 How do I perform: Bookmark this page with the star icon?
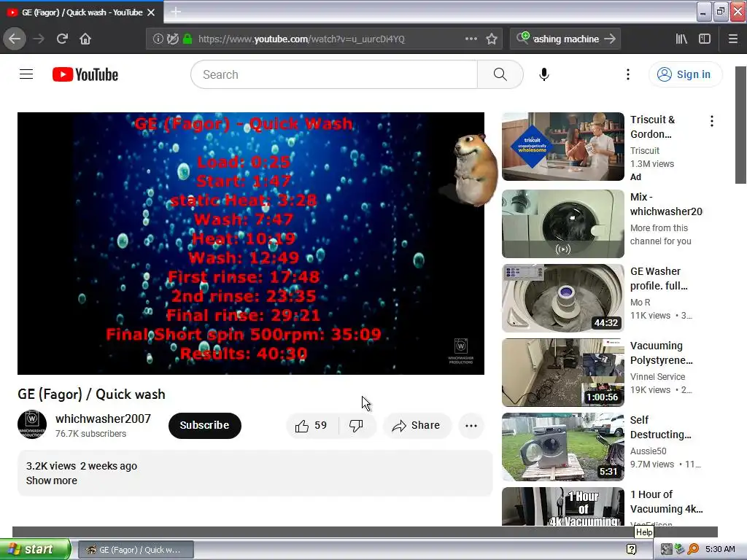(x=492, y=39)
